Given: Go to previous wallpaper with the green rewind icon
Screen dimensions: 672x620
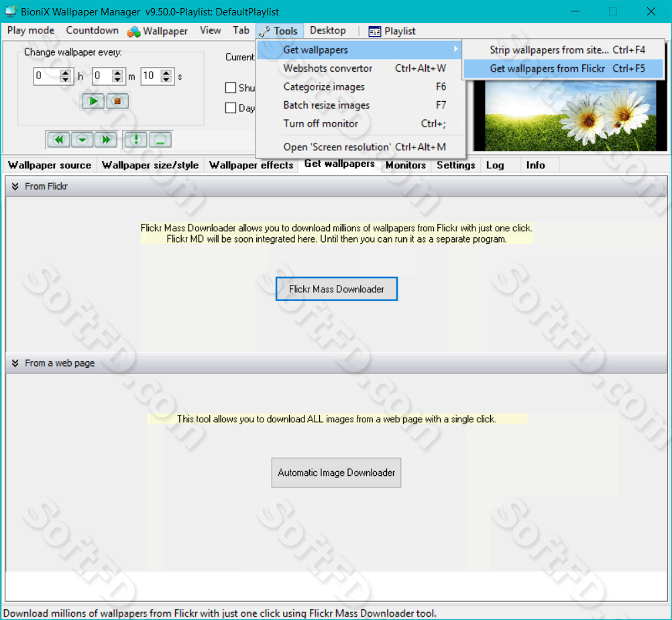Looking at the screenshot, I should (x=59, y=139).
